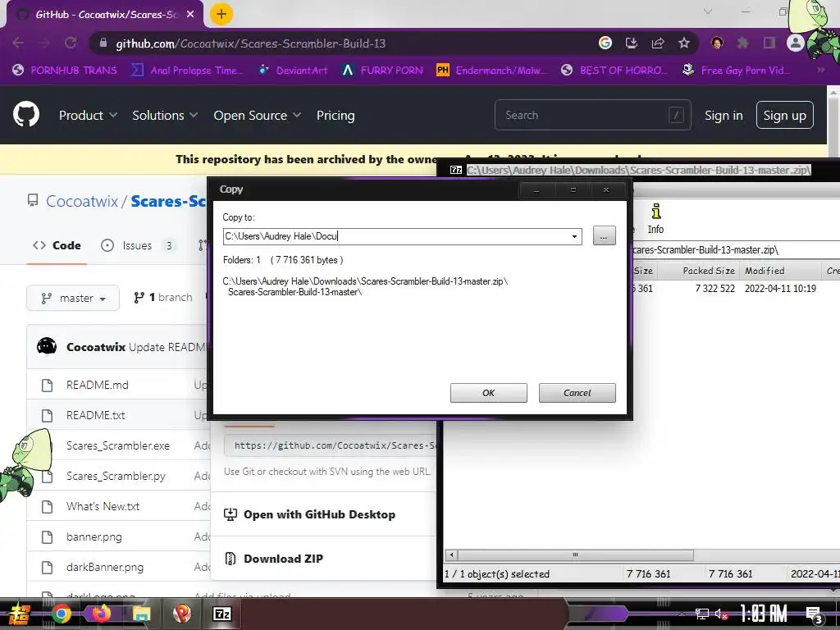Open the Code tab
This screenshot has height=630, width=840.
pos(57,245)
